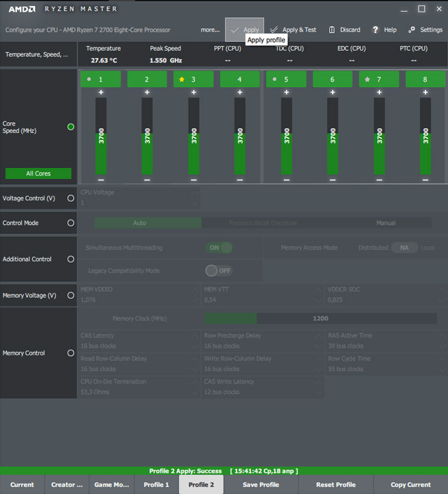The width and height of the screenshot is (448, 494).
Task: Select Manual control mode
Action: 386,223
